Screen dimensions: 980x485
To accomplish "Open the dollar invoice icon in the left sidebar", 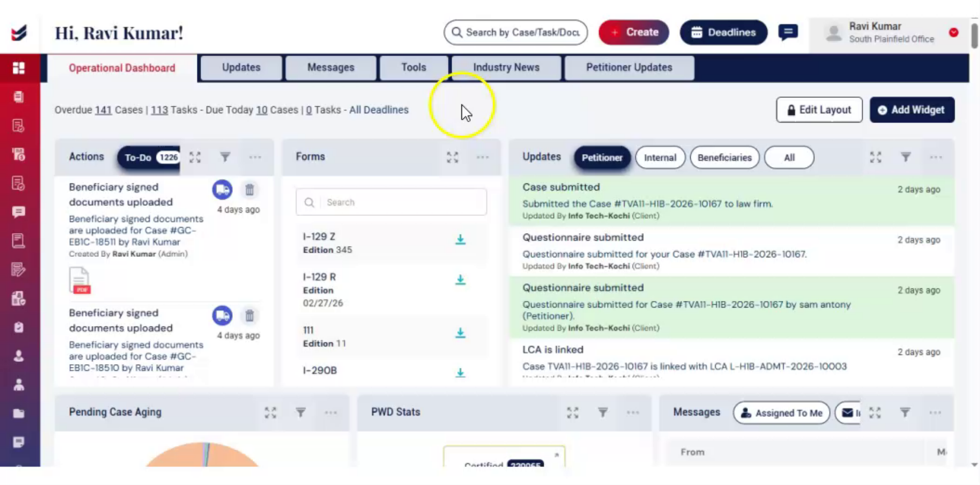I will [19, 154].
